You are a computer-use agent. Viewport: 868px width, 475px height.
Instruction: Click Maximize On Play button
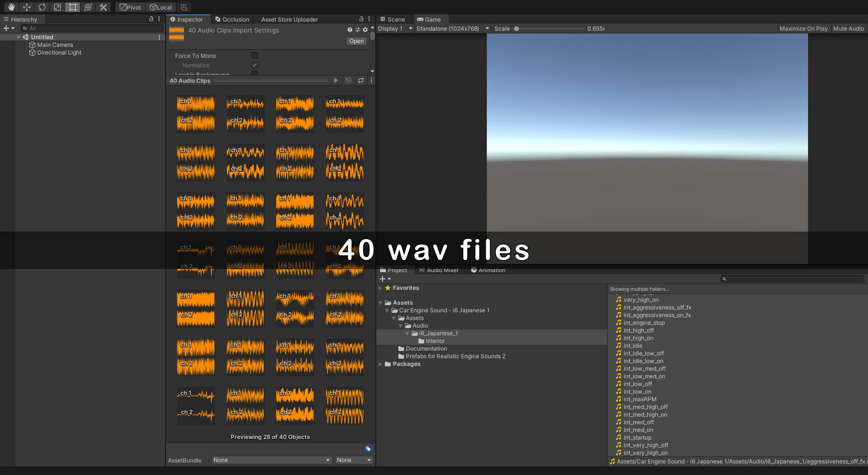803,28
